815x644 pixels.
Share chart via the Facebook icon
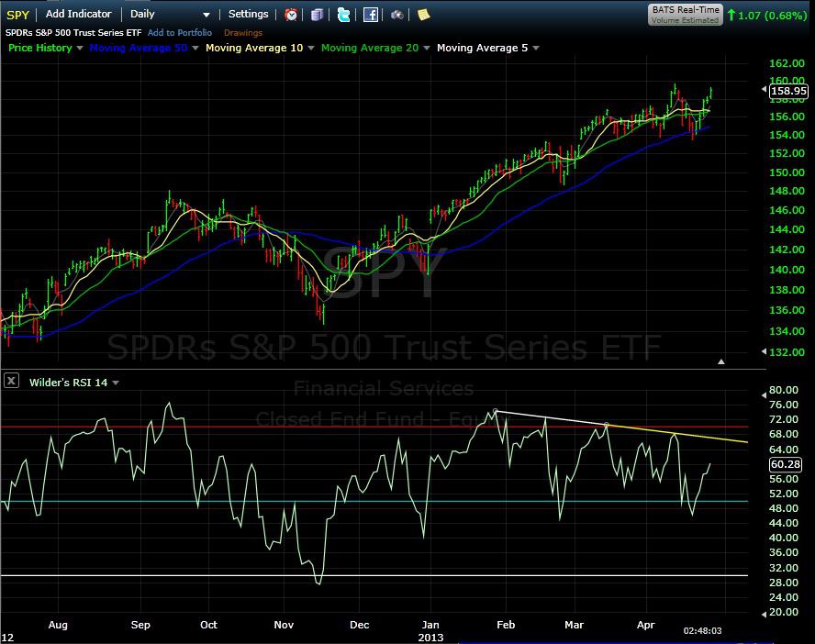tap(371, 15)
